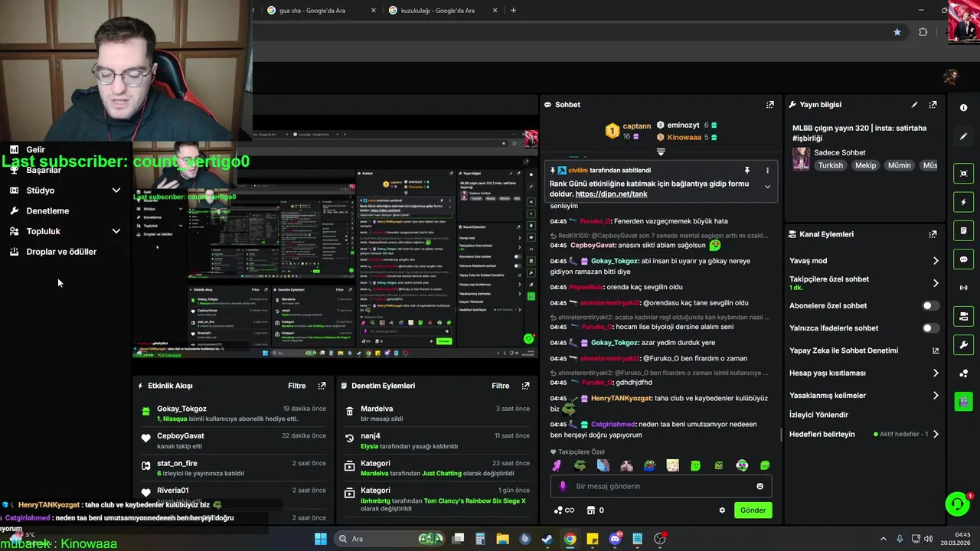Screen dimensions: 980x551
Task: Open the Filtre button in Denetim Eylemleri
Action: tap(501, 386)
